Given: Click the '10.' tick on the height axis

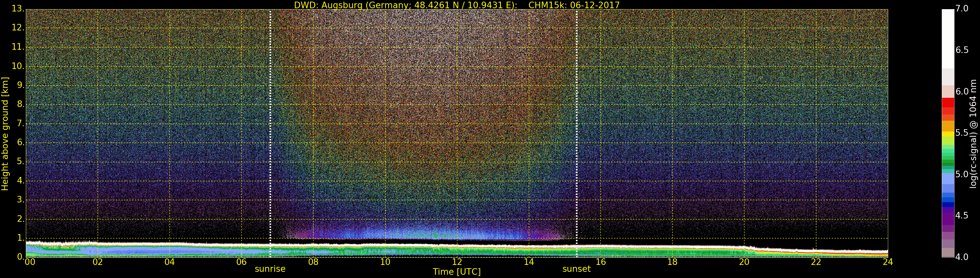Looking at the screenshot, I should pos(18,66).
